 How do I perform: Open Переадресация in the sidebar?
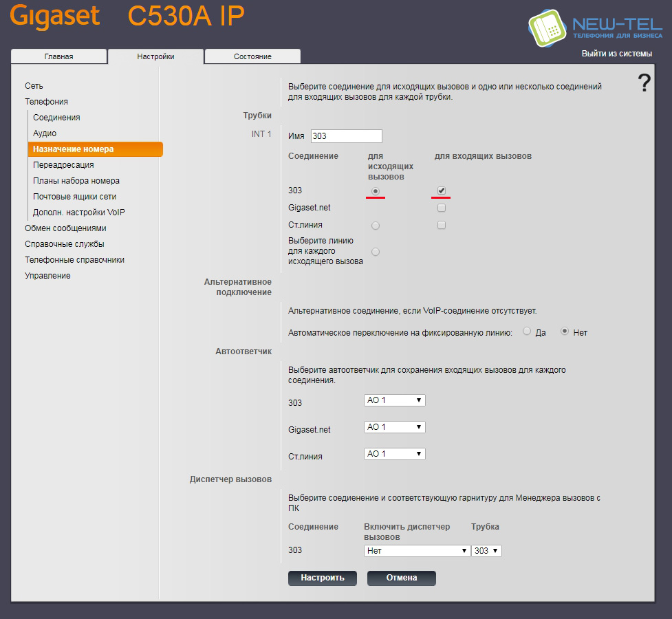(x=63, y=165)
